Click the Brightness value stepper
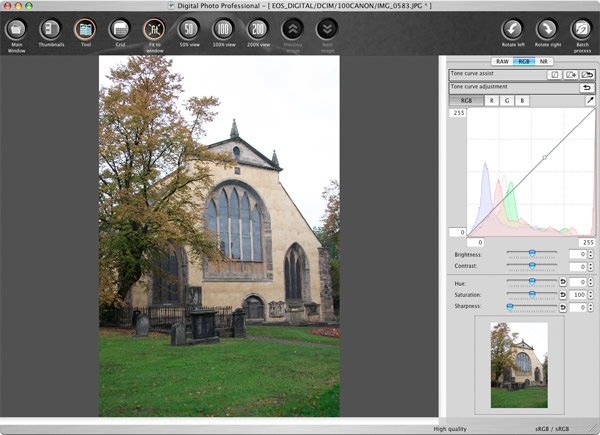Image resolution: width=600 pixels, height=435 pixels. pyautogui.click(x=590, y=254)
